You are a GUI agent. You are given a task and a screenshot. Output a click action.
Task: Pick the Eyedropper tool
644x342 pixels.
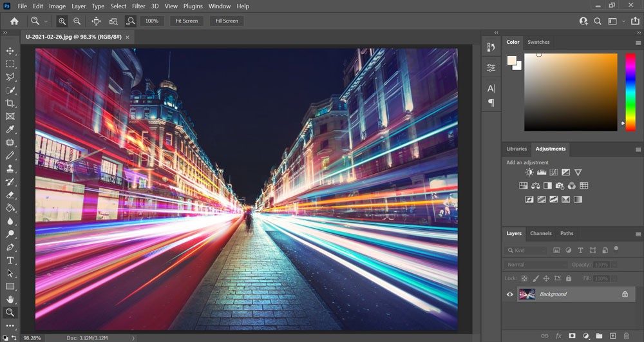click(10, 129)
